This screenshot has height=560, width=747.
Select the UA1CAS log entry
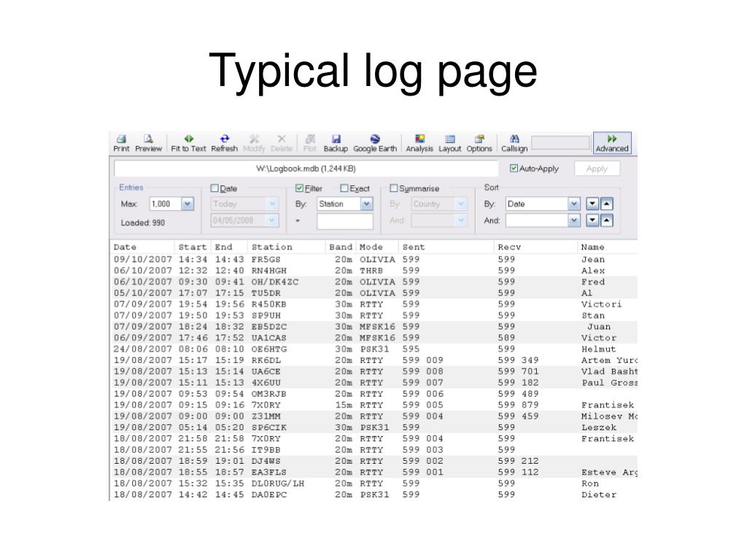coord(374,338)
